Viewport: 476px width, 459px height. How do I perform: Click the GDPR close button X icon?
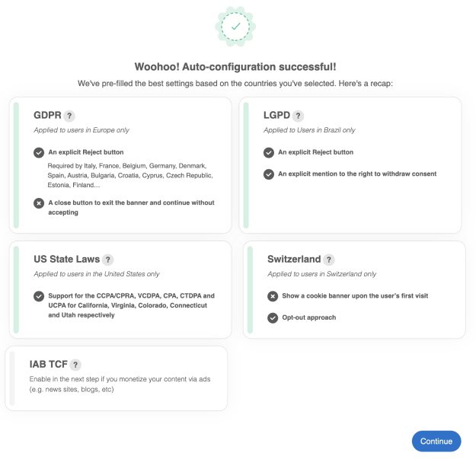tap(39, 203)
